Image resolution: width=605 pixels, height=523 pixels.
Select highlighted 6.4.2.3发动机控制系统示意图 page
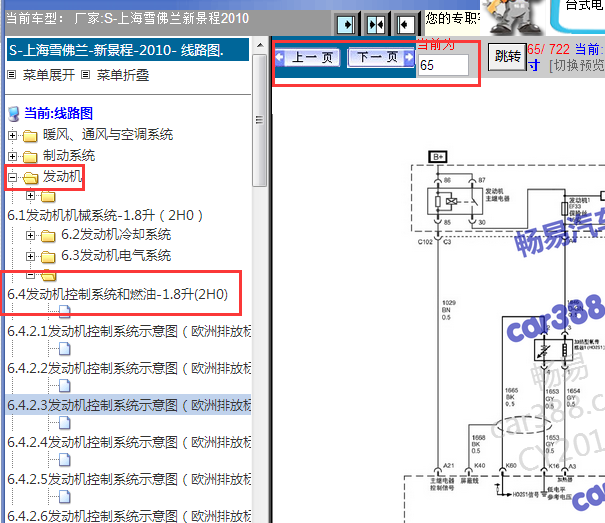point(129,405)
